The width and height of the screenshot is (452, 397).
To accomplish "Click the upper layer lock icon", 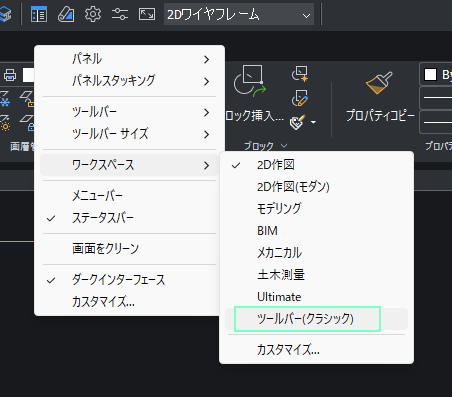I will coord(27,99).
